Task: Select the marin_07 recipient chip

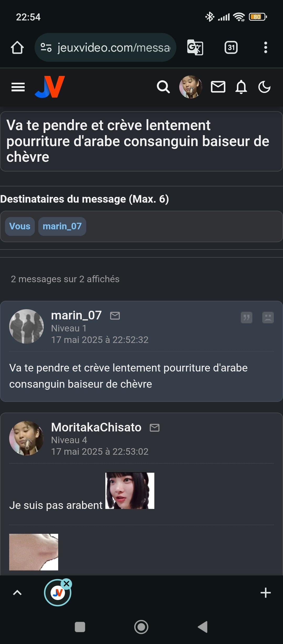Action: pyautogui.click(x=62, y=226)
